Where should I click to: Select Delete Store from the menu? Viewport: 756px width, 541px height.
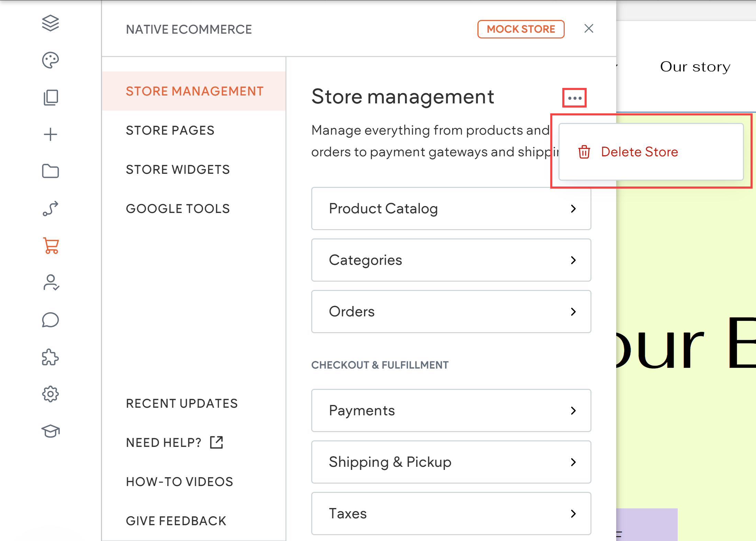pyautogui.click(x=640, y=151)
